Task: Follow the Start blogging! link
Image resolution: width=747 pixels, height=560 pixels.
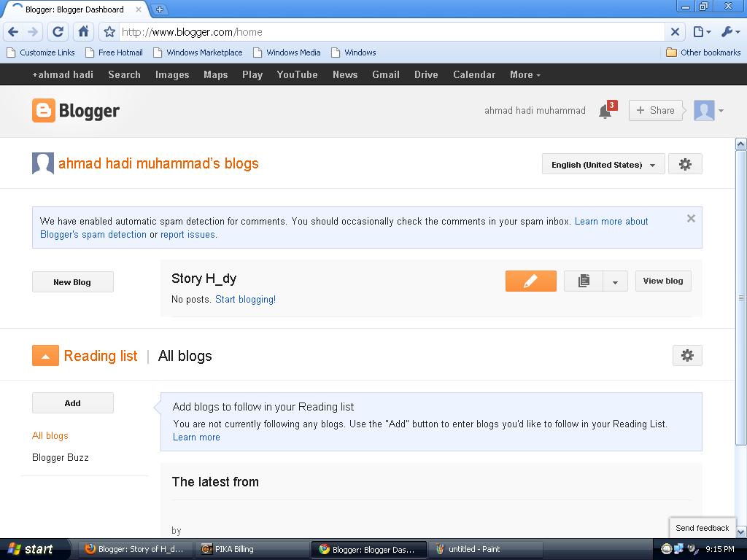Action: pyautogui.click(x=245, y=299)
